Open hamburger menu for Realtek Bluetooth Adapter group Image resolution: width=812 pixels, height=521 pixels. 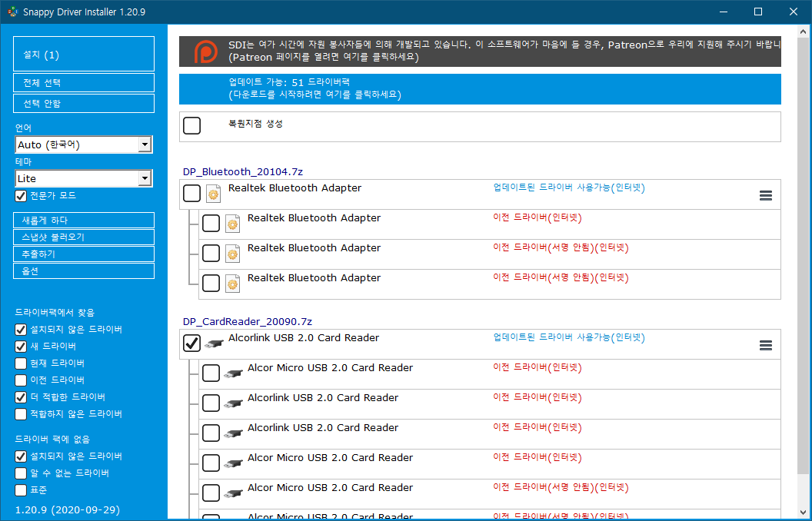click(765, 195)
